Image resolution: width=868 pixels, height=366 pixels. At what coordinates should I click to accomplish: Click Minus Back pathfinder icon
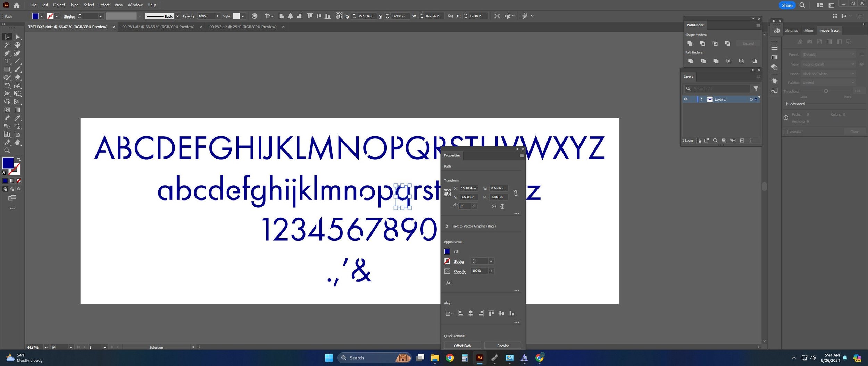coord(754,61)
